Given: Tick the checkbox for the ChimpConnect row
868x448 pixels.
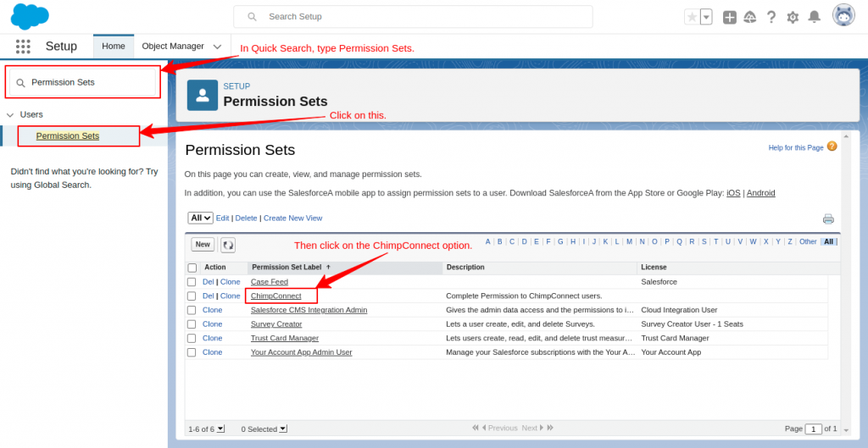Looking at the screenshot, I should point(192,296).
